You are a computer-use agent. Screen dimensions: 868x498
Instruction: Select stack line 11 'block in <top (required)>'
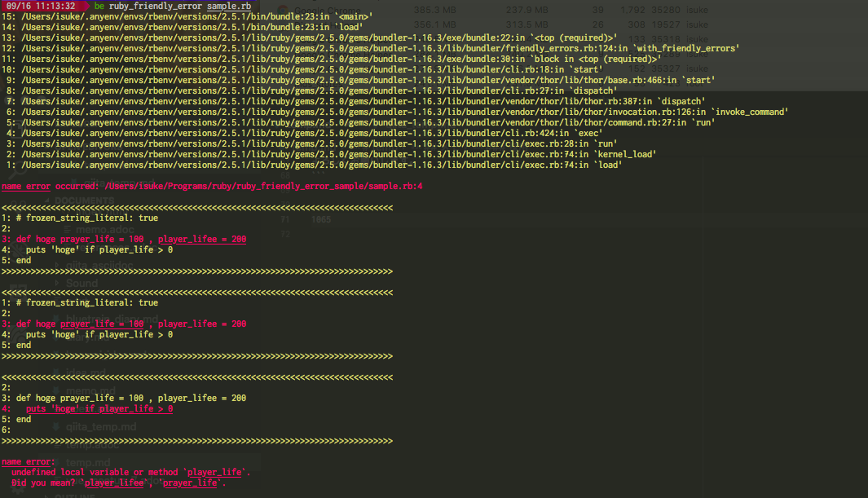331,59
